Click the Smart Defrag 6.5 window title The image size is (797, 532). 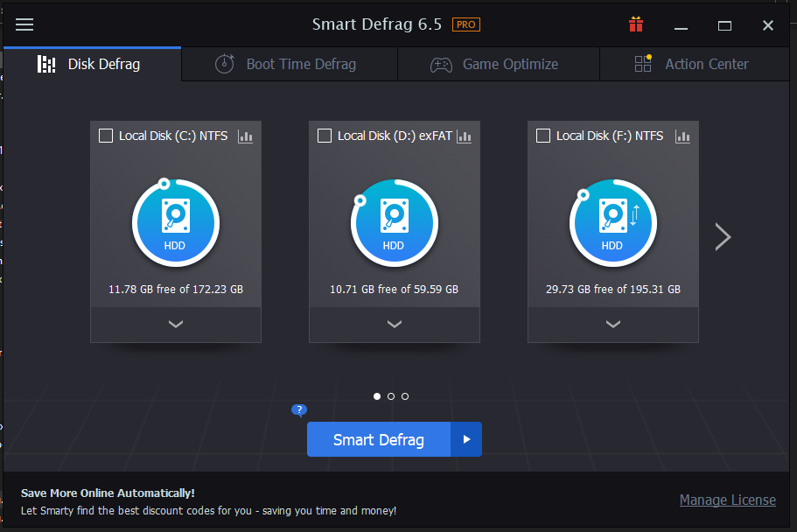click(x=377, y=24)
